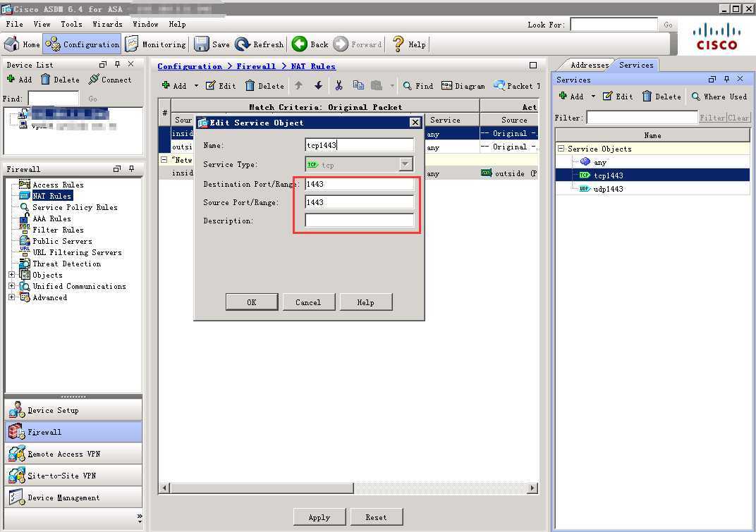Open the Wizards menu

[107, 24]
